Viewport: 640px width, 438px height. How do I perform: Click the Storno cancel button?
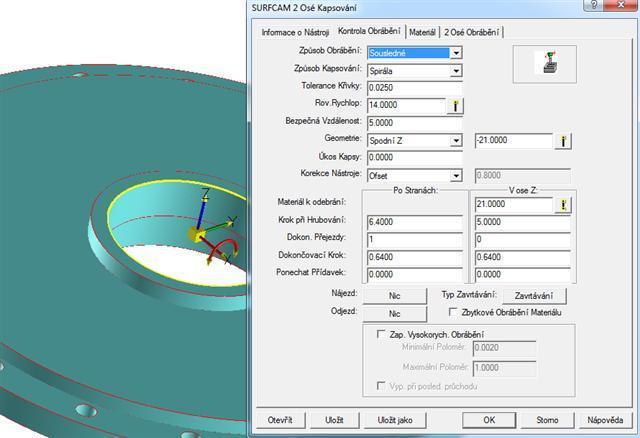(x=547, y=420)
